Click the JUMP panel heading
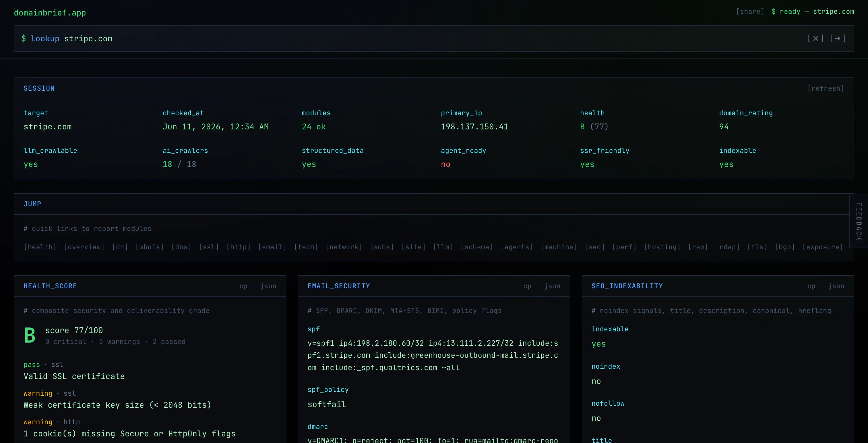 32,204
